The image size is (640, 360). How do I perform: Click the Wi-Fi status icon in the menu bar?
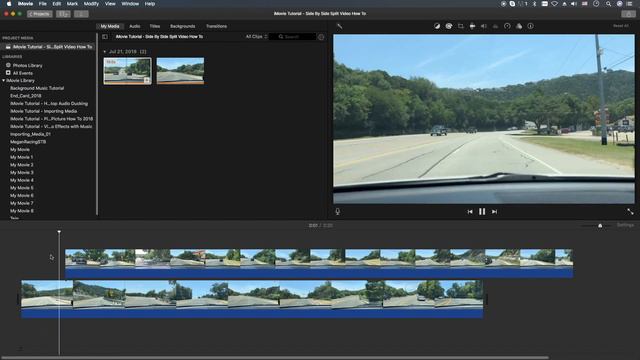[x=554, y=4]
